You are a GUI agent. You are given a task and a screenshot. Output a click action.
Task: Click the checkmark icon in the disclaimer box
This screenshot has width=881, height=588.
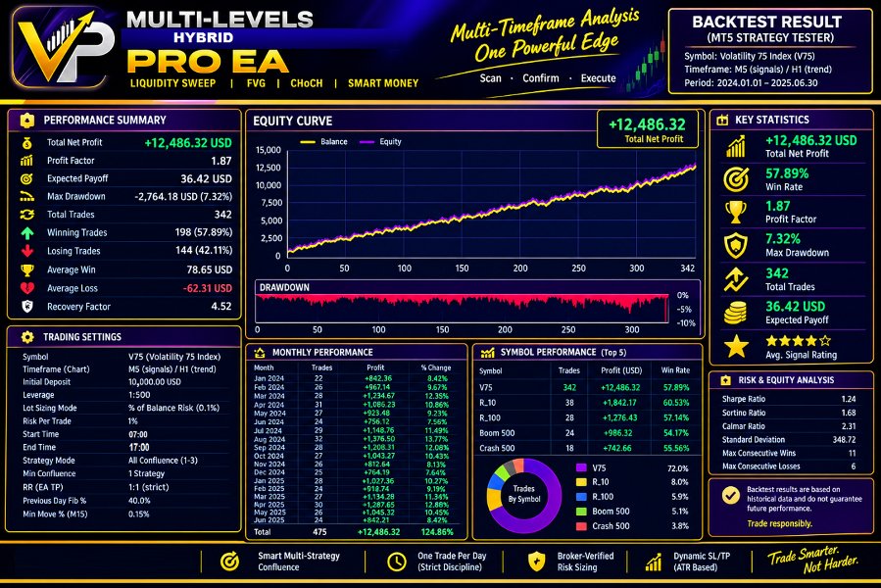click(730, 495)
